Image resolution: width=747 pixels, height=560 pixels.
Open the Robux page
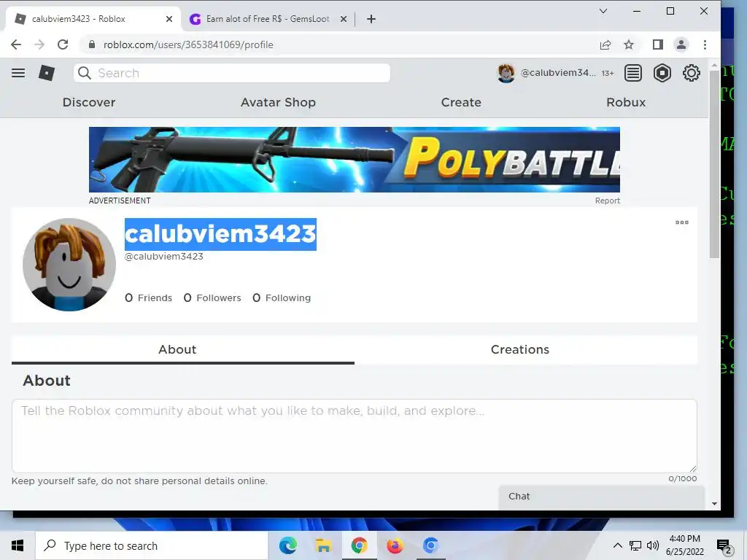click(626, 102)
